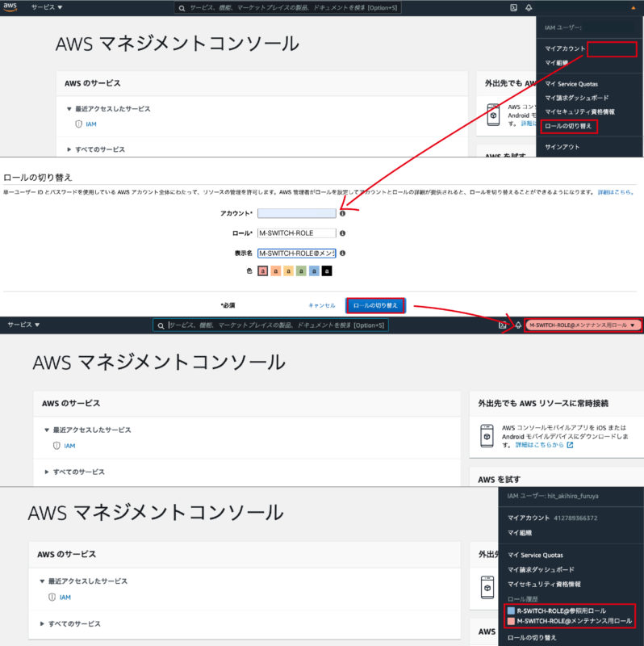Expand すべてのサービス in console showing ロール履歴 menu

43,624
